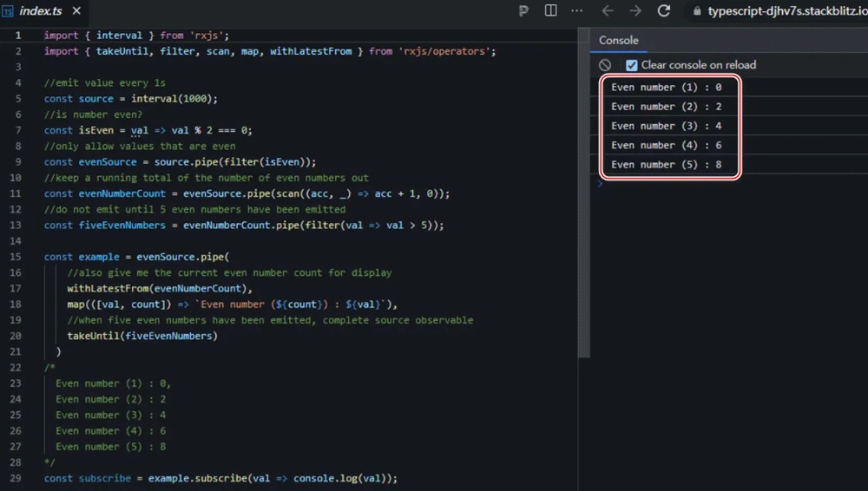The image size is (868, 491).
Task: Click line number 29 in the gutter
Action: click(16, 478)
